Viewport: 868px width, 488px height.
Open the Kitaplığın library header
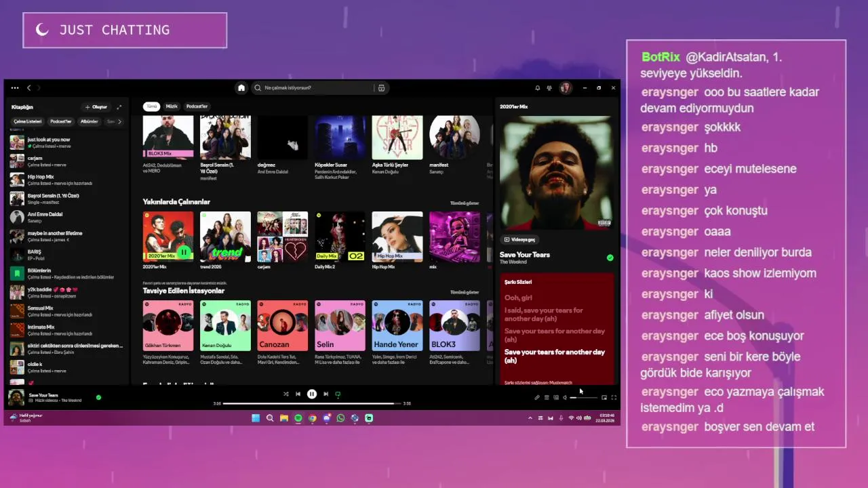(22, 107)
